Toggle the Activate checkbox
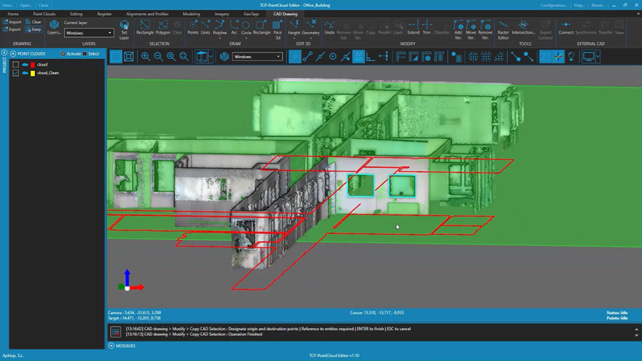The height and width of the screenshot is (361, 642). [x=63, y=54]
